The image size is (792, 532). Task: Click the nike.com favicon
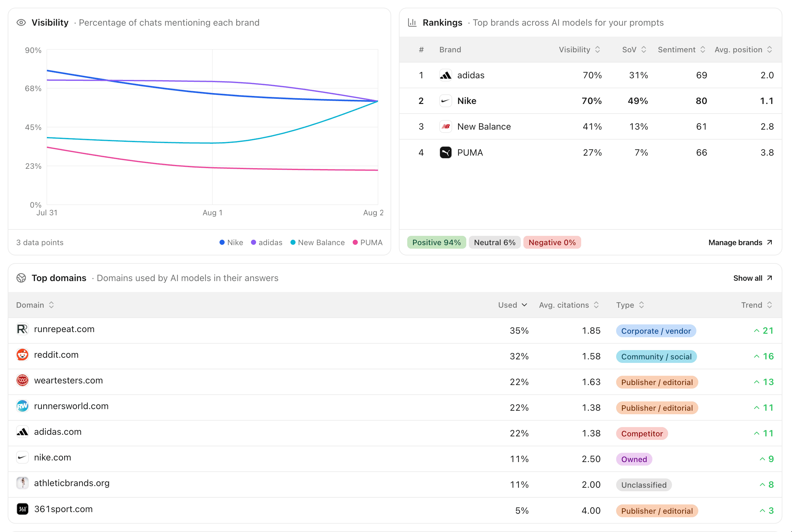coord(22,458)
